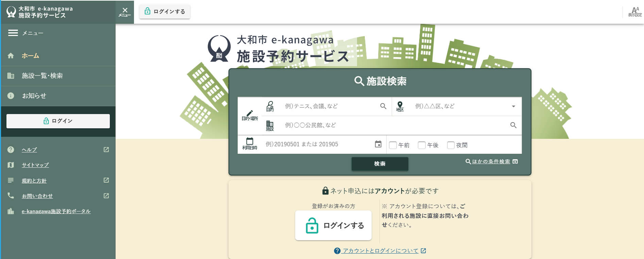Screen dimensions: 644x259
Task: Click the メニュー label in the sidebar
Action: [x=33, y=33]
